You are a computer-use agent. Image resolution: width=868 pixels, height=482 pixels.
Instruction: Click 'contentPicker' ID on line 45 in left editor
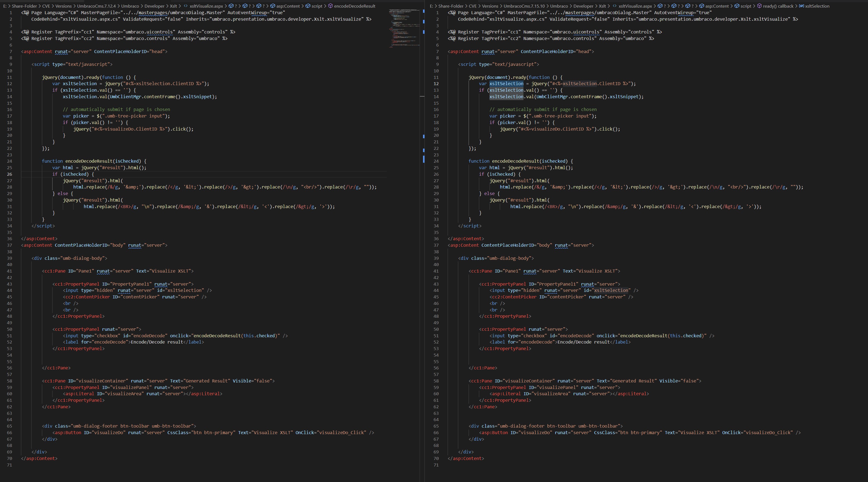[140, 297]
